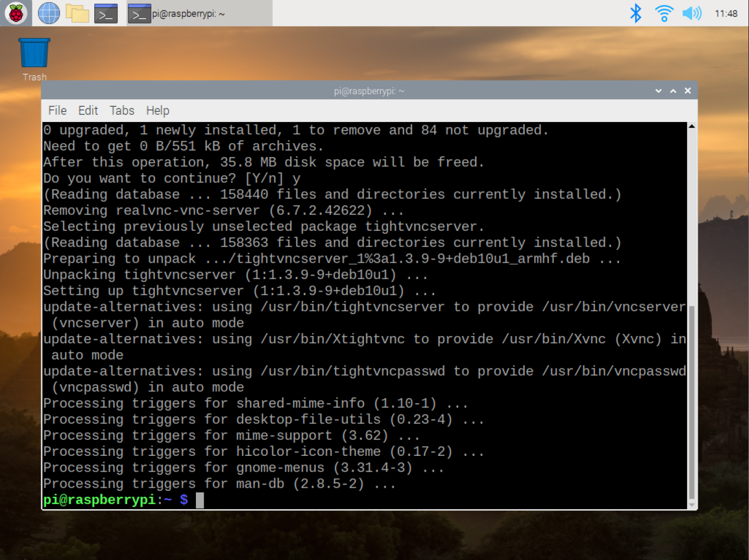Show the calendar from the 11:48 clock

[726, 14]
